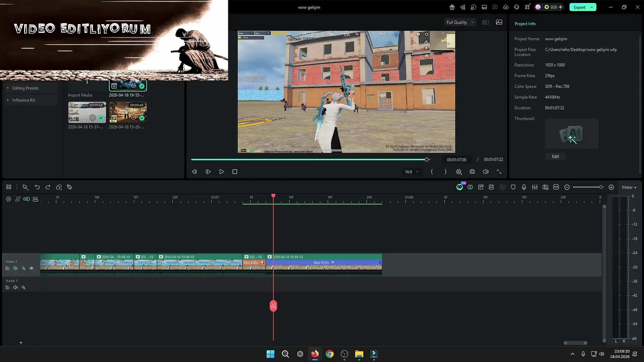Zoom out timeline with minus button
Screen dimensions: 644x362
[x=567, y=187]
